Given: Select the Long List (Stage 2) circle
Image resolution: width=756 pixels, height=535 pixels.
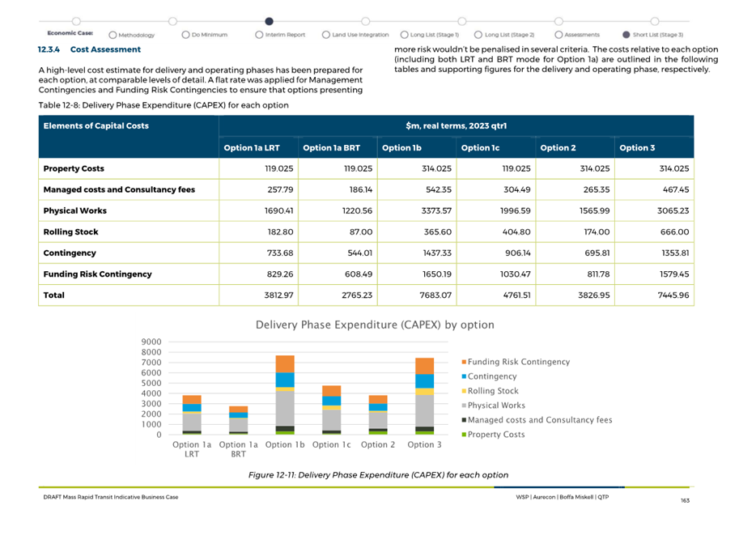Looking at the screenshot, I should 478,35.
